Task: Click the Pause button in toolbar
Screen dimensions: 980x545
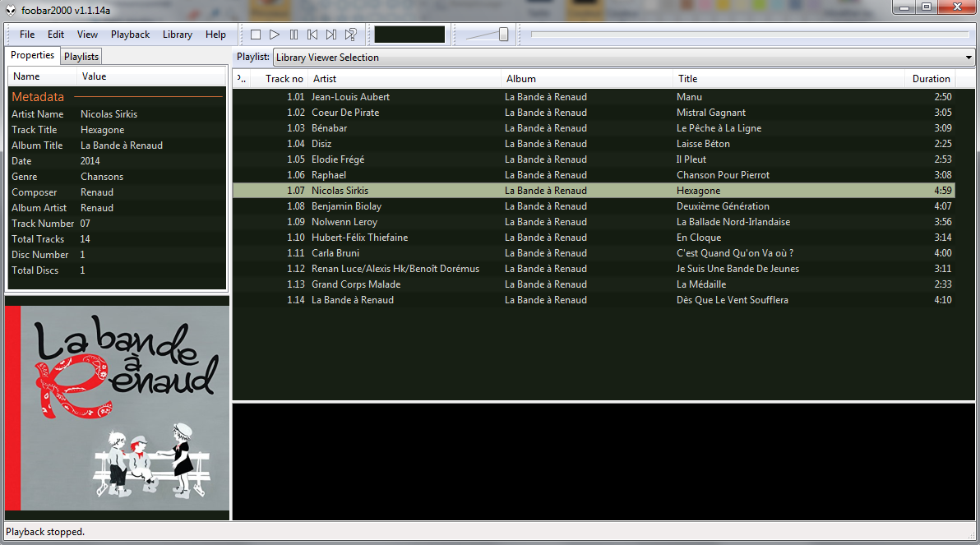Action: 294,35
